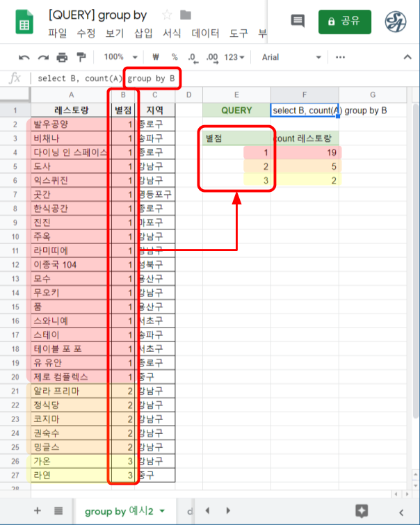Select column E header
Image resolution: width=420 pixels, height=525 pixels.
pyautogui.click(x=236, y=95)
